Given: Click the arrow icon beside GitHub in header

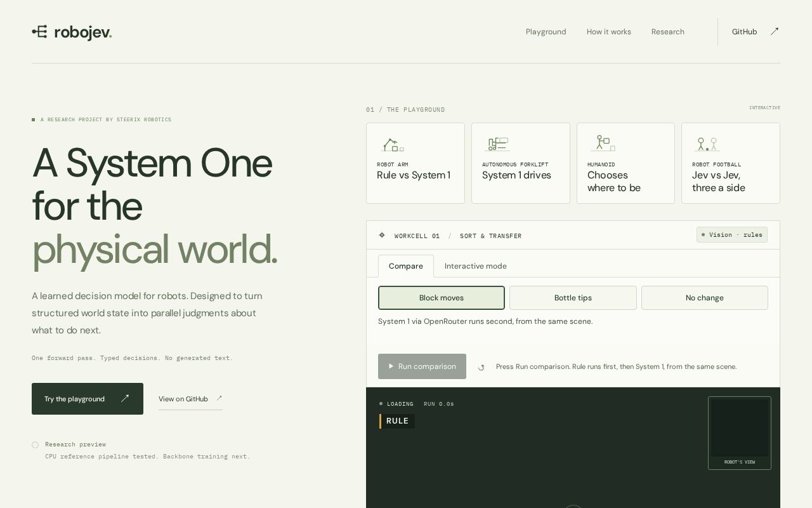Looking at the screenshot, I should [775, 31].
